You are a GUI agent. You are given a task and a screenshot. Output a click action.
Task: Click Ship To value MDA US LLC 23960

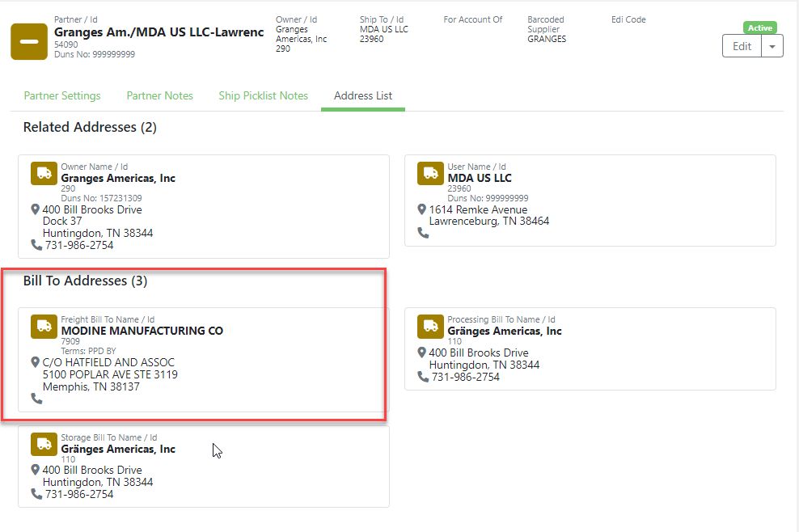coord(383,34)
